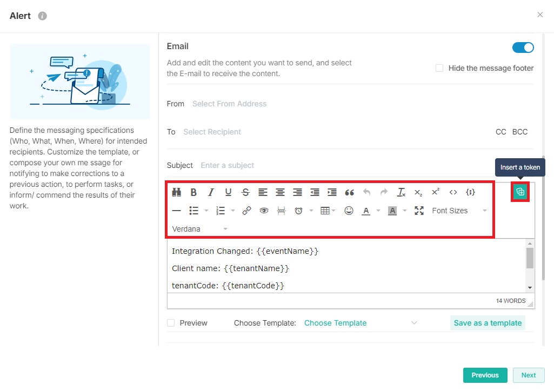Enable the Preview checkbox
Viewport: 554px width, 392px height.
(x=171, y=323)
